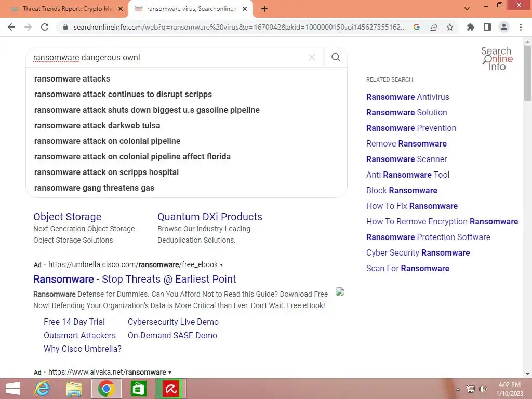Open the Object Storage ad link

coord(67,217)
